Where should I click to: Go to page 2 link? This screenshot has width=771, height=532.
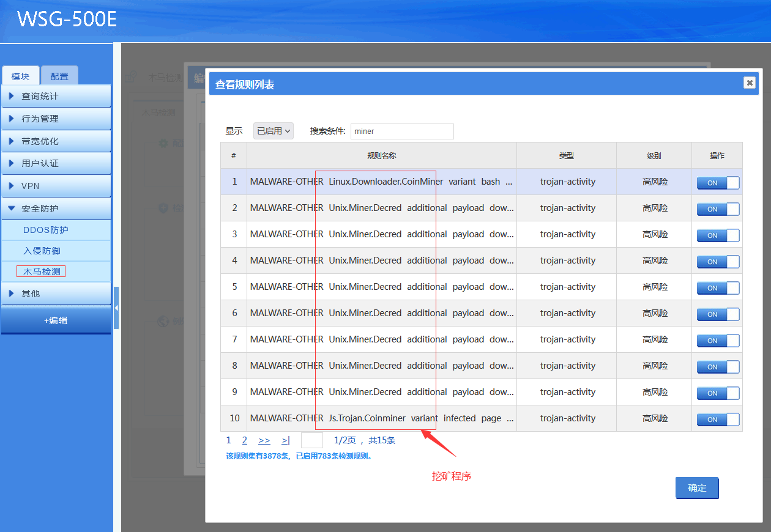pyautogui.click(x=245, y=440)
